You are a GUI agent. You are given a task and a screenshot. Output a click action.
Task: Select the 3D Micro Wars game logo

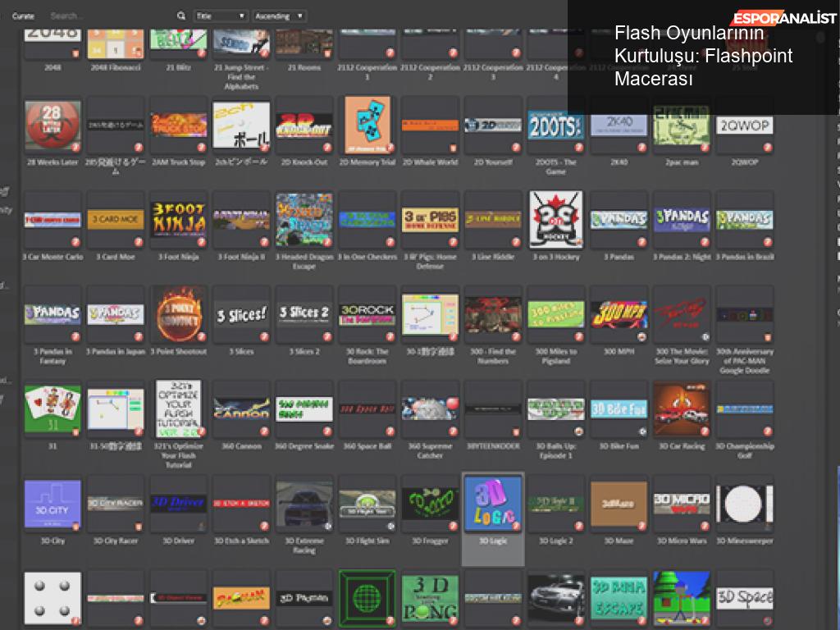[682, 504]
